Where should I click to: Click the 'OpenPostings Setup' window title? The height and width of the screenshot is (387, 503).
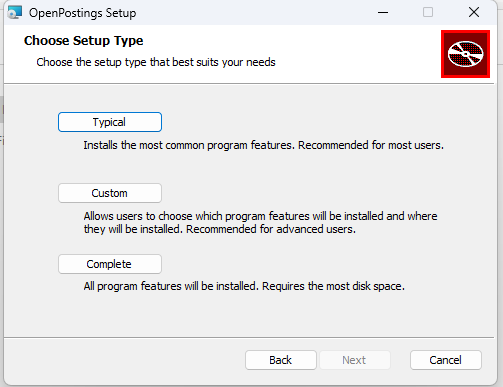83,13
